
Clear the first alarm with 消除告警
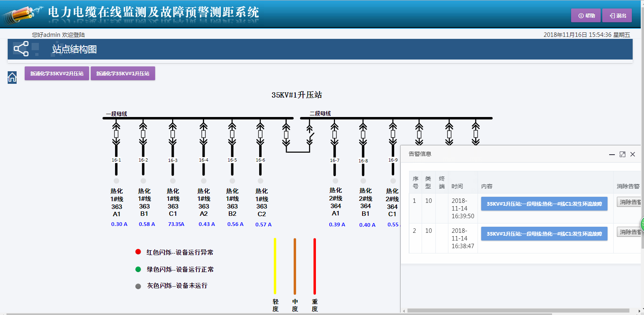tap(629, 202)
